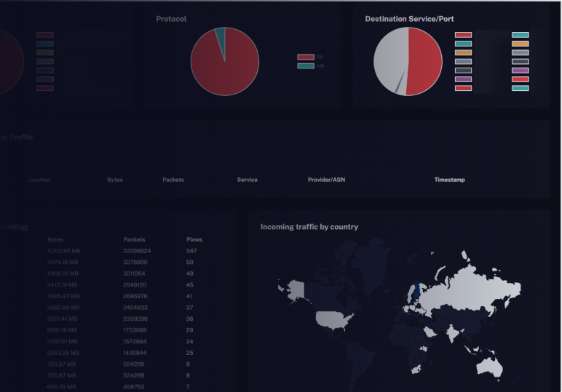Click the Location column header
Image resolution: width=562 pixels, height=392 pixels.
pyautogui.click(x=39, y=180)
